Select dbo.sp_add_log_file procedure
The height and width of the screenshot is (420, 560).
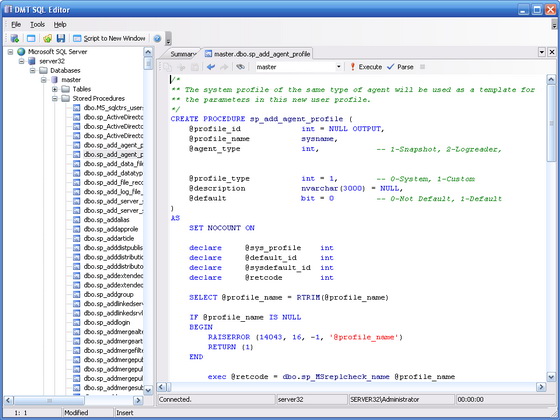(113, 192)
